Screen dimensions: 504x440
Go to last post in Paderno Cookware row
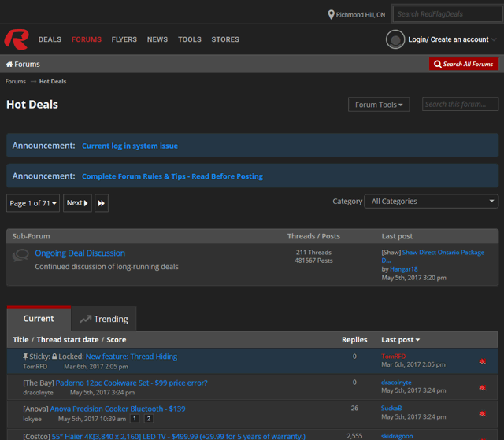482,387
